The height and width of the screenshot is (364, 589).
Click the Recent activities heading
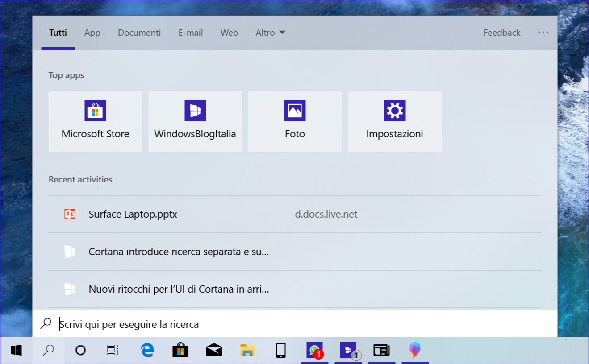point(80,179)
